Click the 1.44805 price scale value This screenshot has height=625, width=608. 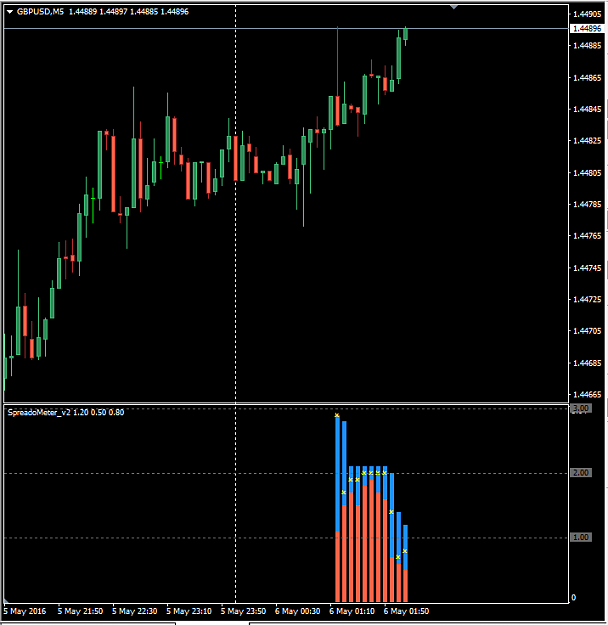click(587, 173)
